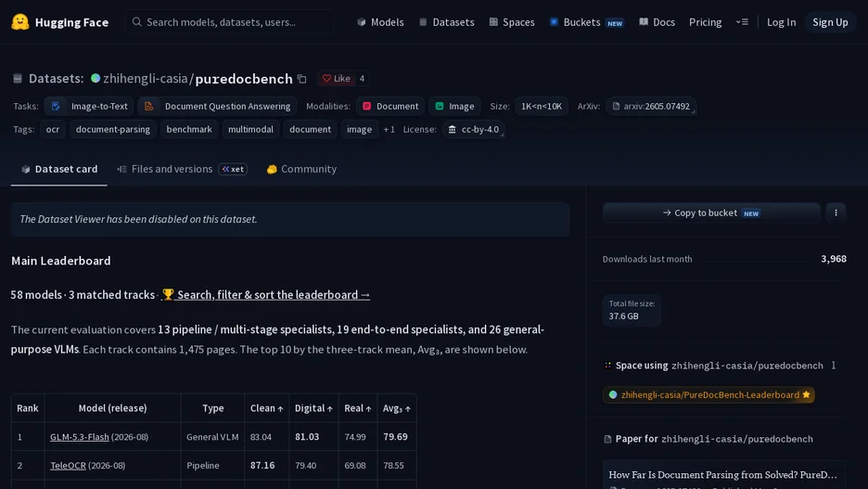Open the three-dot options menu
Screen dimensions: 868x489
click(836, 213)
